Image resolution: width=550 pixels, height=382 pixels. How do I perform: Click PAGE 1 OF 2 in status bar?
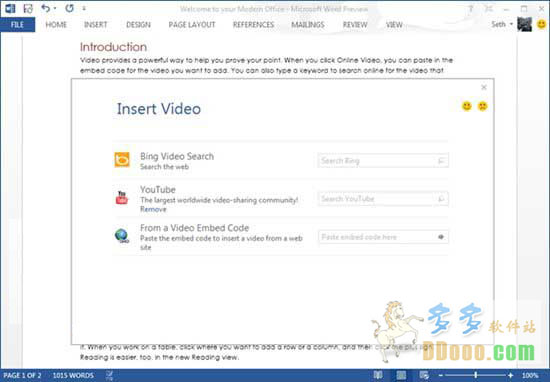click(x=22, y=375)
